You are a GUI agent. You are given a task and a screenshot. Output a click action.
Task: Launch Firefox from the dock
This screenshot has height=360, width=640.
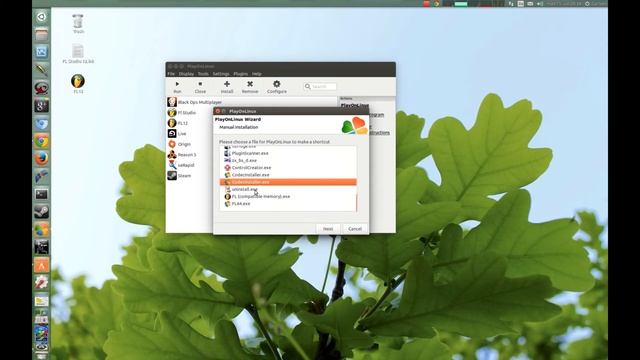point(41,158)
